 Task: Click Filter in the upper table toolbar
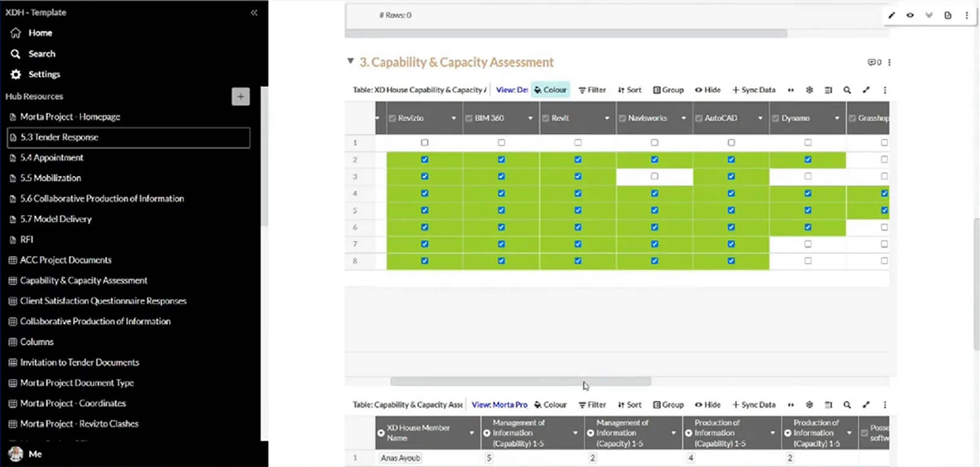click(x=592, y=90)
